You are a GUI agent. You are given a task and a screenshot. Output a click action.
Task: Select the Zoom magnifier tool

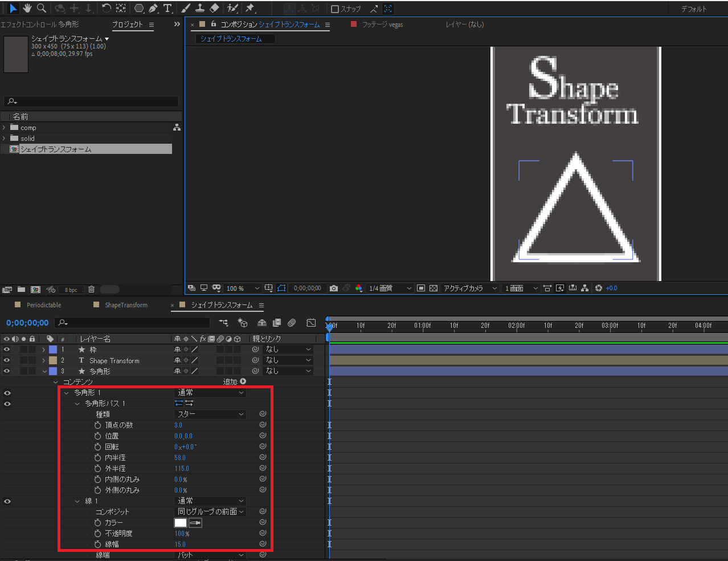[42, 9]
